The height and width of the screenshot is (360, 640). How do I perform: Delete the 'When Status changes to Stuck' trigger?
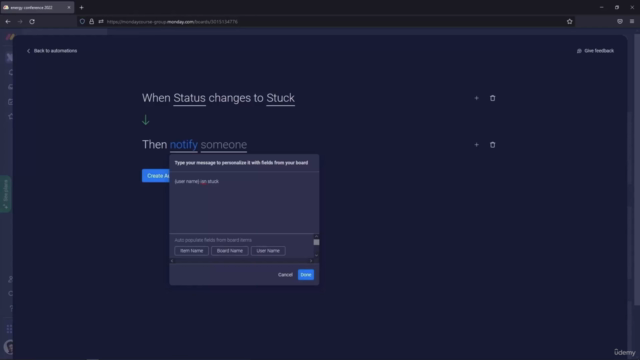[x=492, y=98]
